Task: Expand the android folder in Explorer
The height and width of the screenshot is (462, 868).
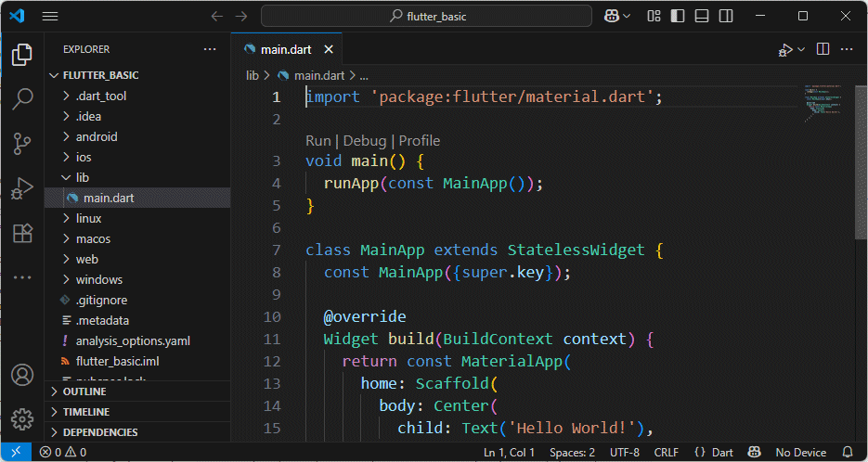Action: (97, 136)
